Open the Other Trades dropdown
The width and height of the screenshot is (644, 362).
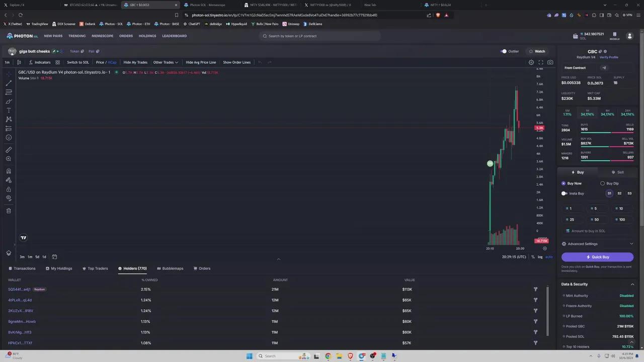[x=166, y=62]
